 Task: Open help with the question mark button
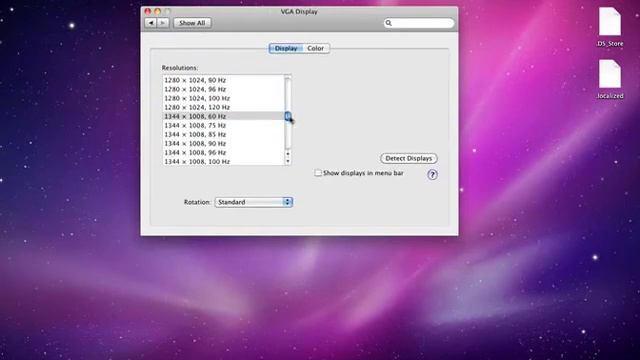click(432, 175)
